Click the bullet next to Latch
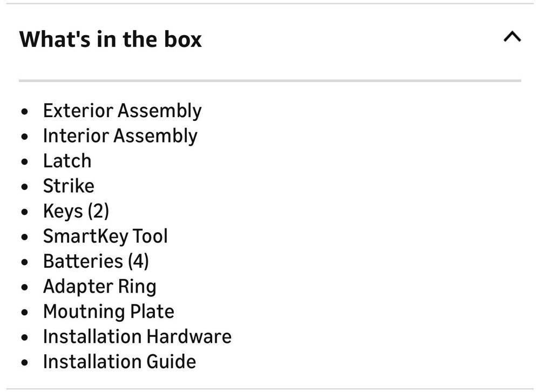This screenshot has height=392, width=540. tap(25, 162)
